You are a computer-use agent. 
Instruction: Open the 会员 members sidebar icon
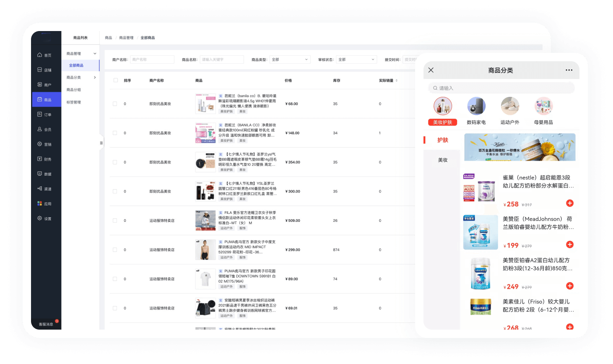40,130
